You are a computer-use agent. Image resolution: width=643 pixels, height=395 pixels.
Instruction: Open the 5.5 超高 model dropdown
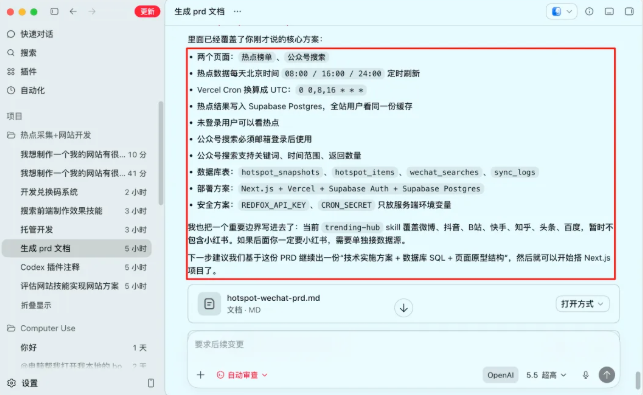(x=546, y=375)
